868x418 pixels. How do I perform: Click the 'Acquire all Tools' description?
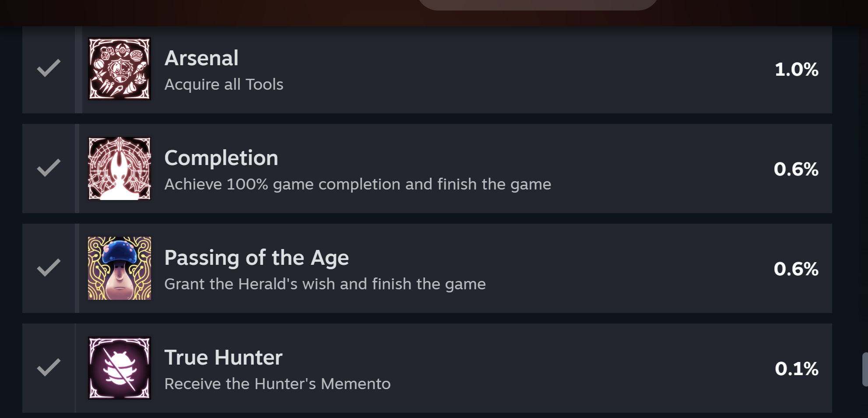point(224,84)
